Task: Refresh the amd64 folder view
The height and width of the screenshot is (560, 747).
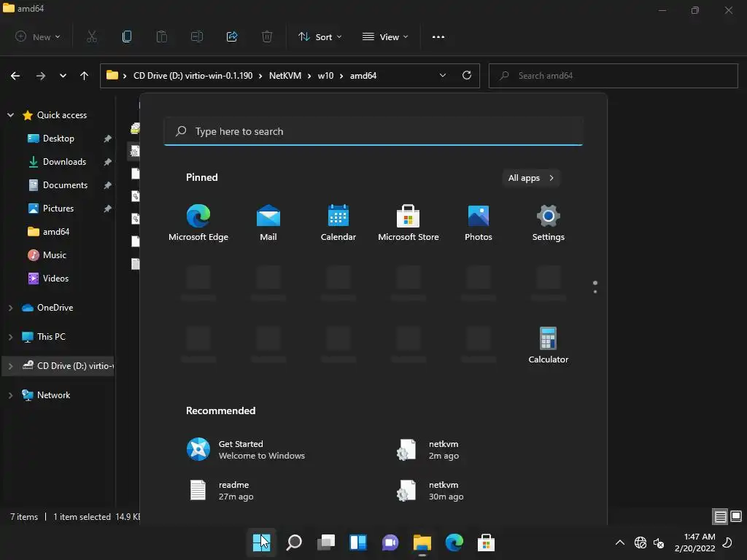Action: point(467,75)
